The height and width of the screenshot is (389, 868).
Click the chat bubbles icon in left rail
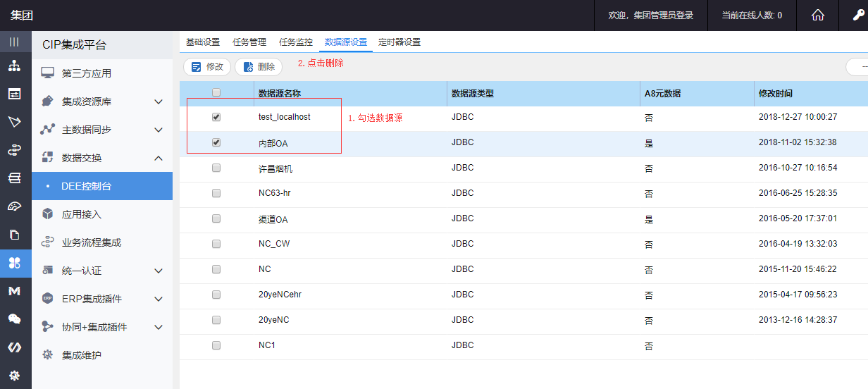[x=14, y=319]
